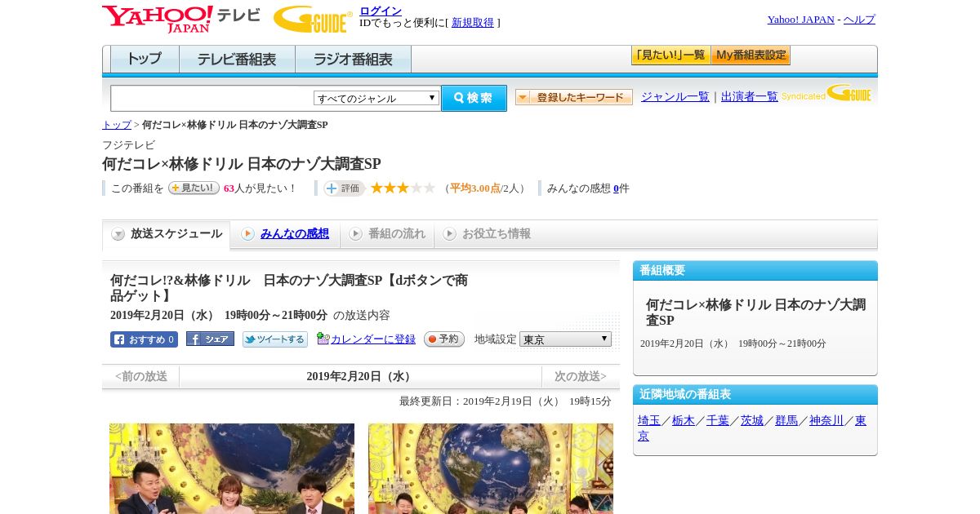This screenshot has width=980, height=514.
Task: Open the left program photo thumbnail
Action: 232,468
